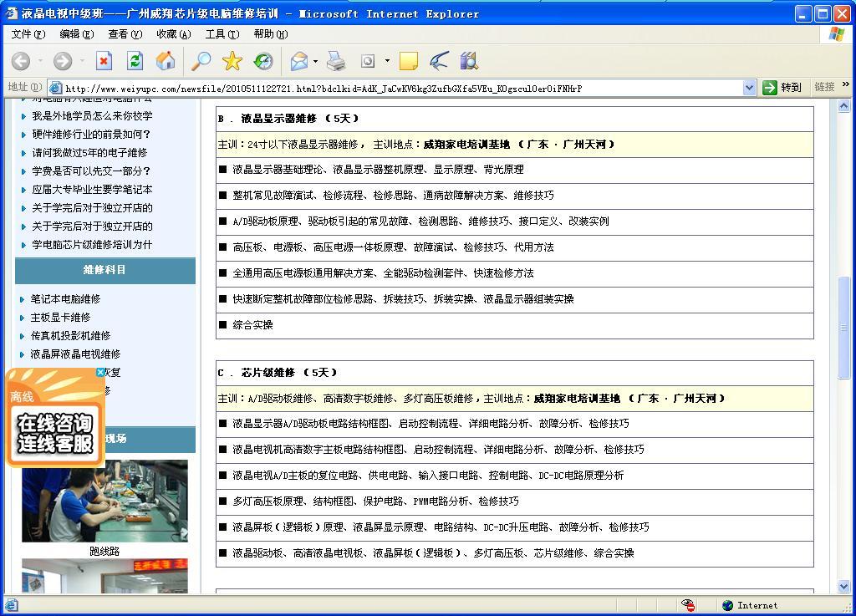Image resolution: width=856 pixels, height=616 pixels.
Task: Open the 工具(T) menu
Action: click(x=222, y=34)
